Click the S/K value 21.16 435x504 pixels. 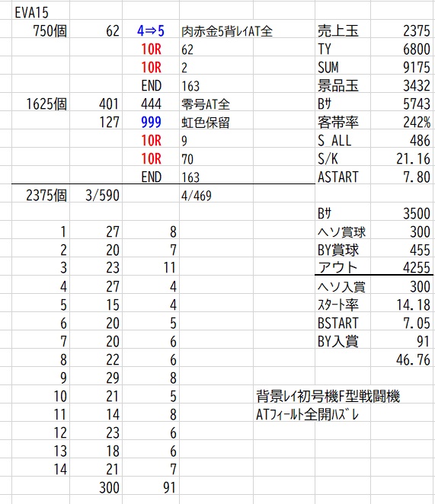coord(402,159)
